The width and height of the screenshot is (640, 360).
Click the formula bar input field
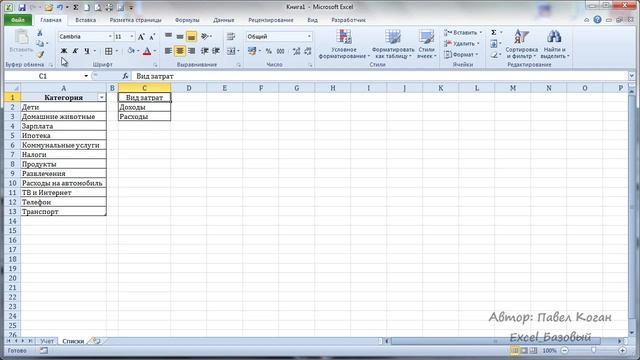(x=380, y=76)
